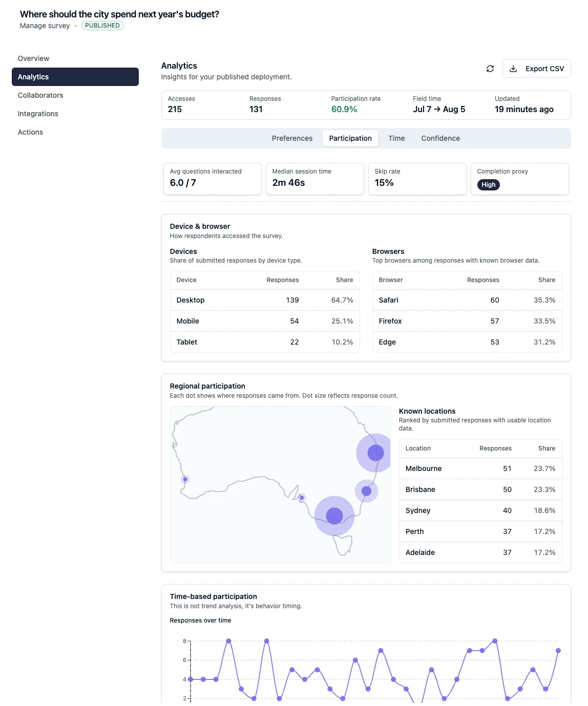Click the Edge browser row
This screenshot has height=706, width=588.
[467, 342]
